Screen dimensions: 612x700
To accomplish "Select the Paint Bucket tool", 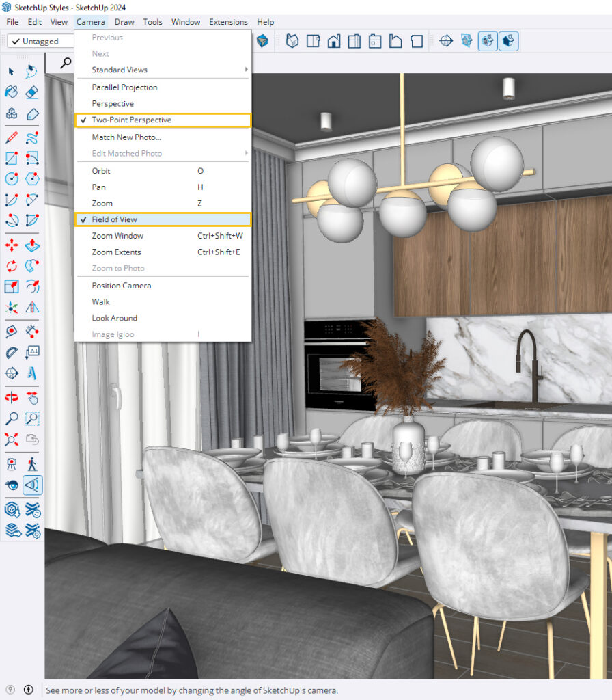I will tap(12, 92).
